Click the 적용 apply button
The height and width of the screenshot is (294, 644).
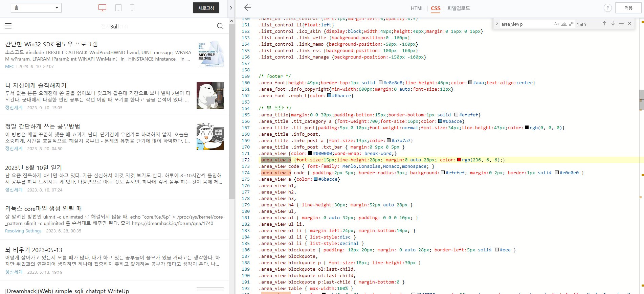point(628,8)
